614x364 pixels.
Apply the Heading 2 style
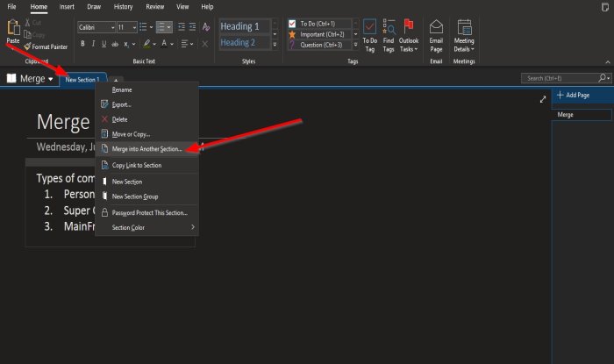click(x=245, y=42)
